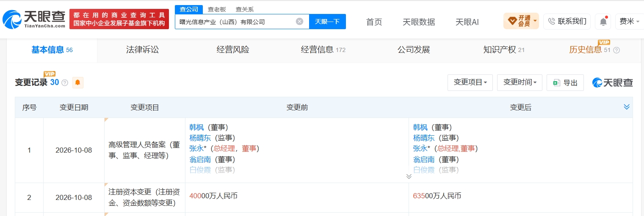Expand the collapsed 变更前 personnel list
644x216 pixels.
[409, 176]
